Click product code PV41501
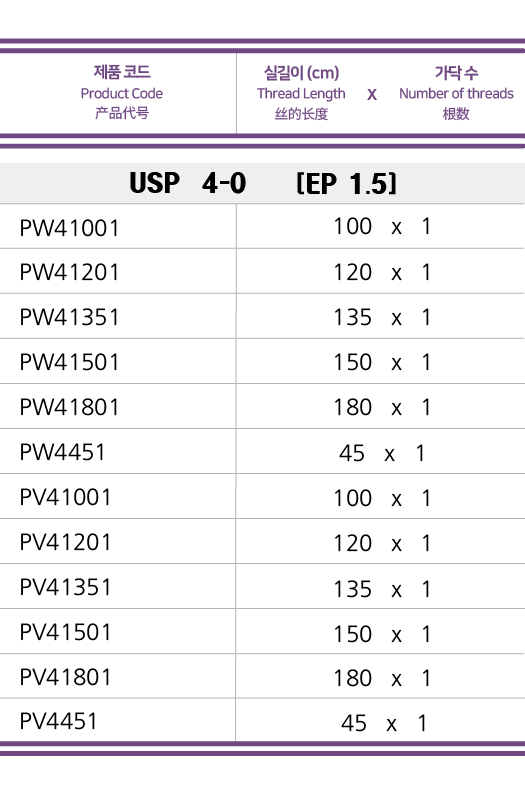This screenshot has width=525, height=800. click(65, 632)
